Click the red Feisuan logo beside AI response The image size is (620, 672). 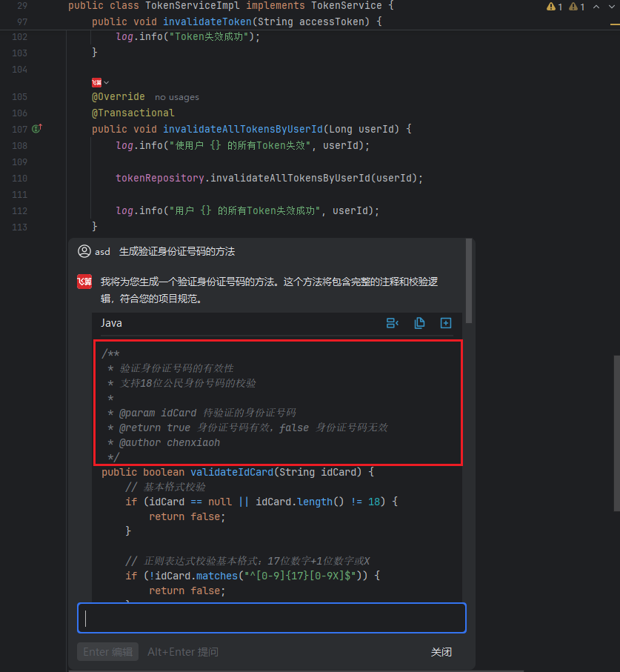click(84, 282)
